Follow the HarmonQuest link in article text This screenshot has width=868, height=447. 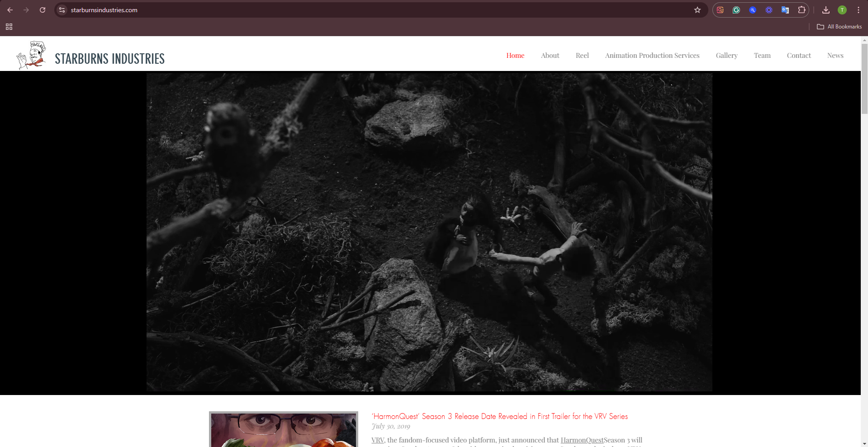(582, 440)
